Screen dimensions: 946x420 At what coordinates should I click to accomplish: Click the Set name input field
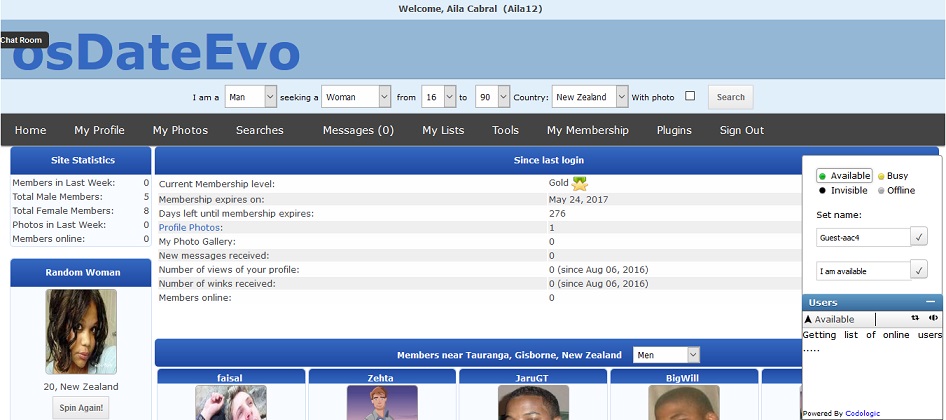point(863,237)
